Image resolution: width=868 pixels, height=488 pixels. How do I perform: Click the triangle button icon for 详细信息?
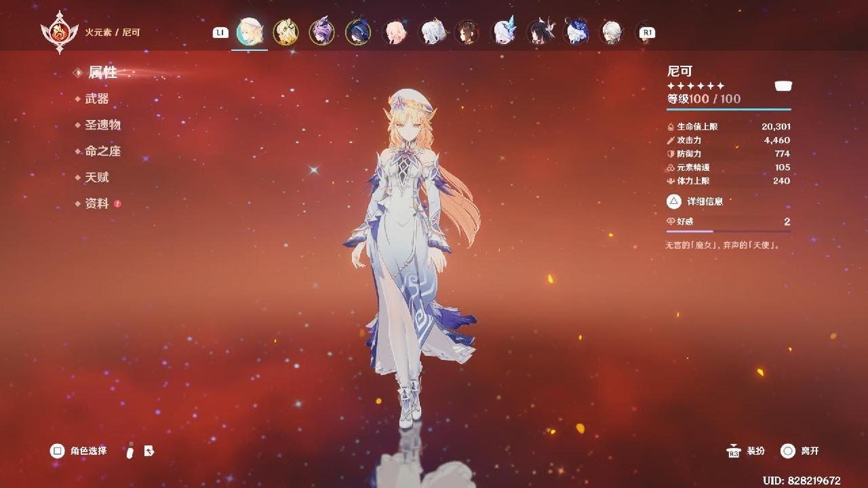674,201
